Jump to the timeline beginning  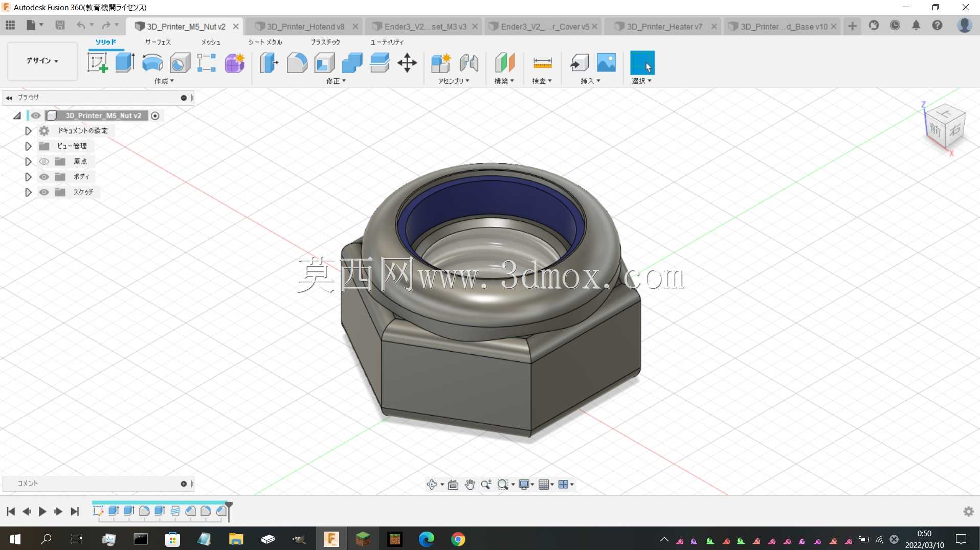(11, 511)
